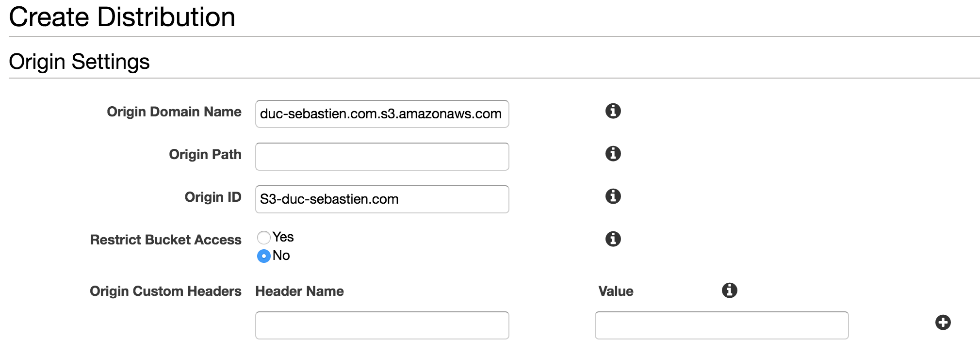This screenshot has width=980, height=355.
Task: Click info icon beside Restrict Bucket Access
Action: click(613, 239)
